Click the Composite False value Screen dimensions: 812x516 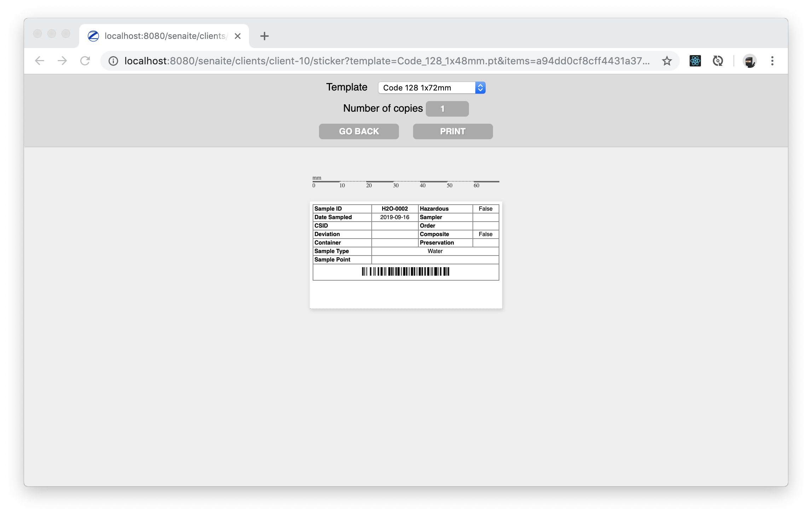point(486,234)
